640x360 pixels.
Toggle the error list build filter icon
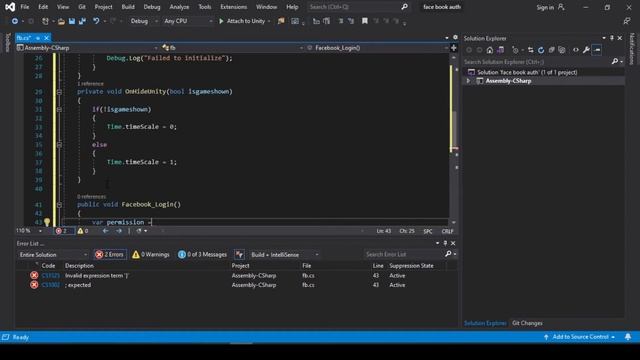coord(240,254)
